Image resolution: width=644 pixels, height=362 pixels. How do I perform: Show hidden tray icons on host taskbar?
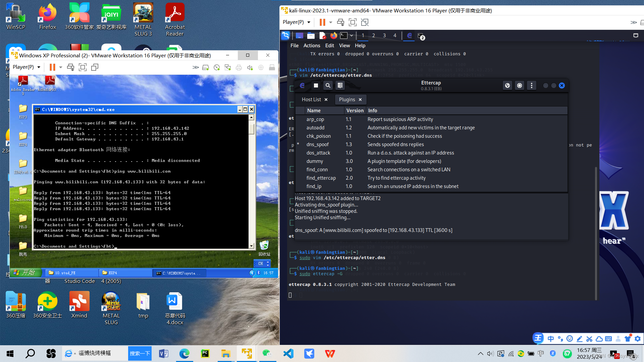(481, 354)
